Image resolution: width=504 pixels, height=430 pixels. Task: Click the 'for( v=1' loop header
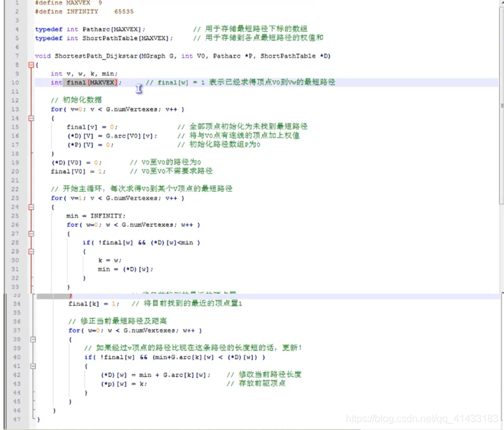coord(118,198)
